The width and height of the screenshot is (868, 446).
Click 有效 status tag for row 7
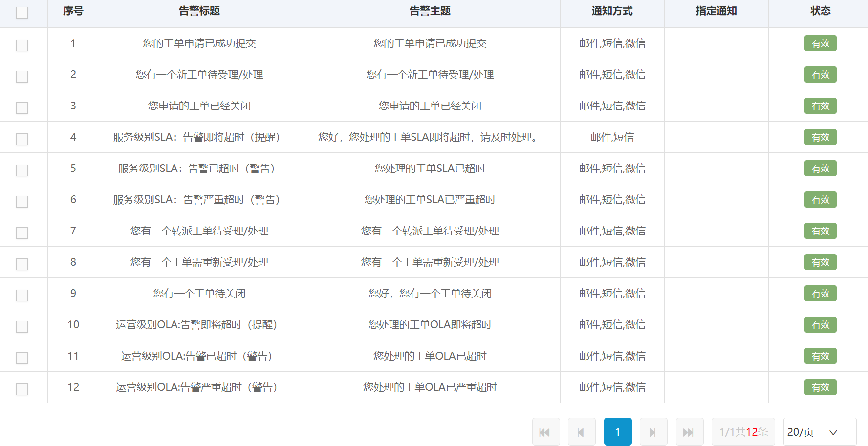click(820, 231)
